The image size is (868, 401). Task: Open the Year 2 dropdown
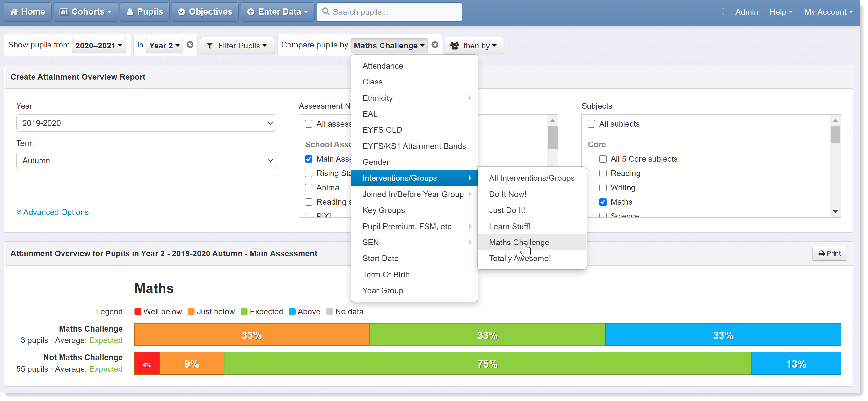(x=164, y=46)
